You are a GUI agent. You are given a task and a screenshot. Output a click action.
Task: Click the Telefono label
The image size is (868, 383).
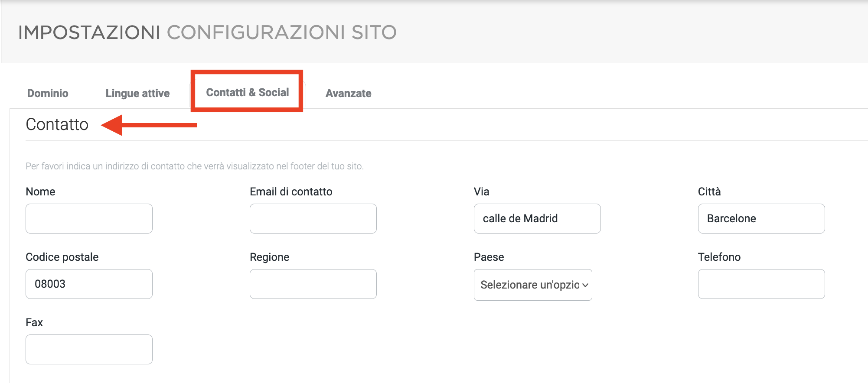(719, 257)
